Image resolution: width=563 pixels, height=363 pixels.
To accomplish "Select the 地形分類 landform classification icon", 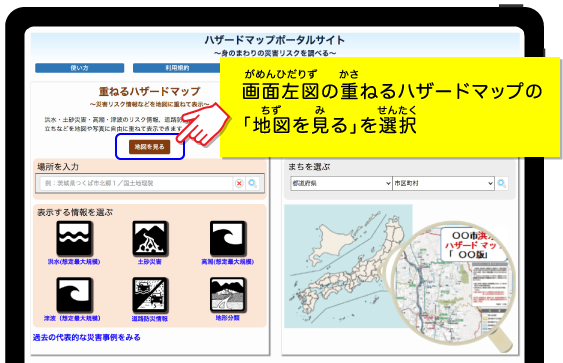I will click(x=228, y=294).
